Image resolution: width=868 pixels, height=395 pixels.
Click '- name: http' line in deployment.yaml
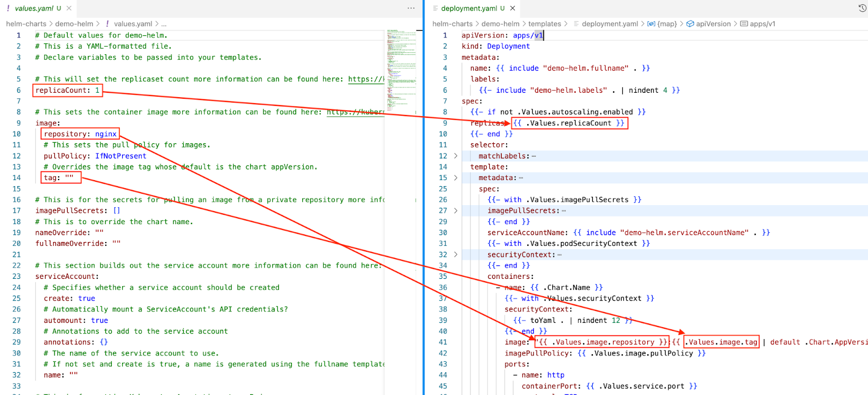coord(539,375)
